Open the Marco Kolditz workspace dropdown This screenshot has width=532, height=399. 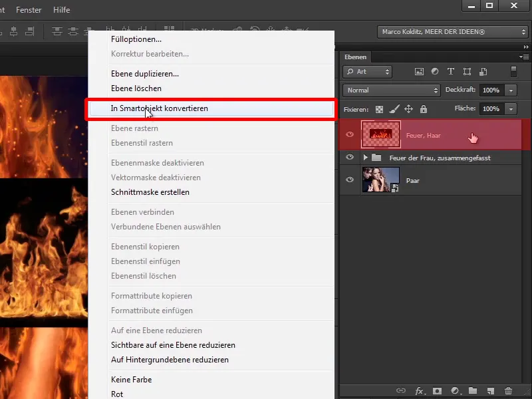coord(453,32)
